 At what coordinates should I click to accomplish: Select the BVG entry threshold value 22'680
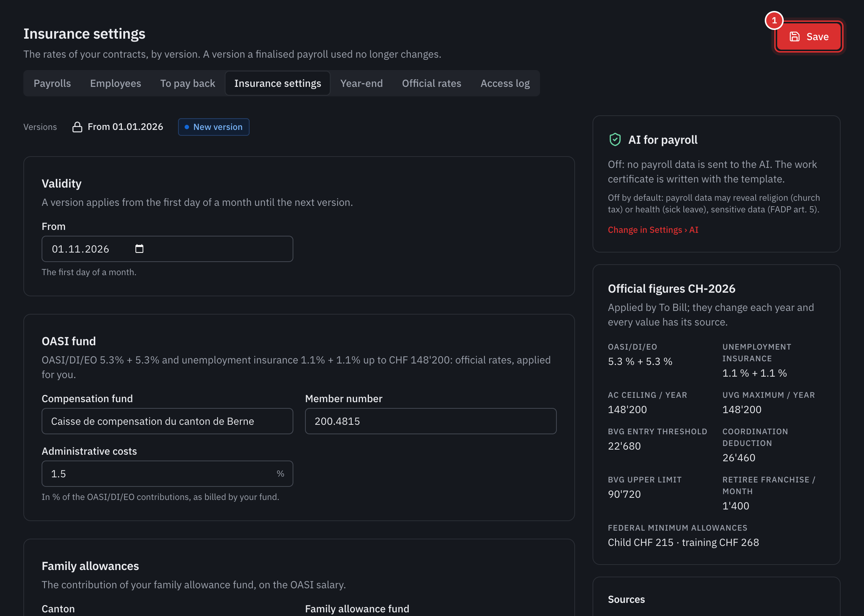[624, 446]
